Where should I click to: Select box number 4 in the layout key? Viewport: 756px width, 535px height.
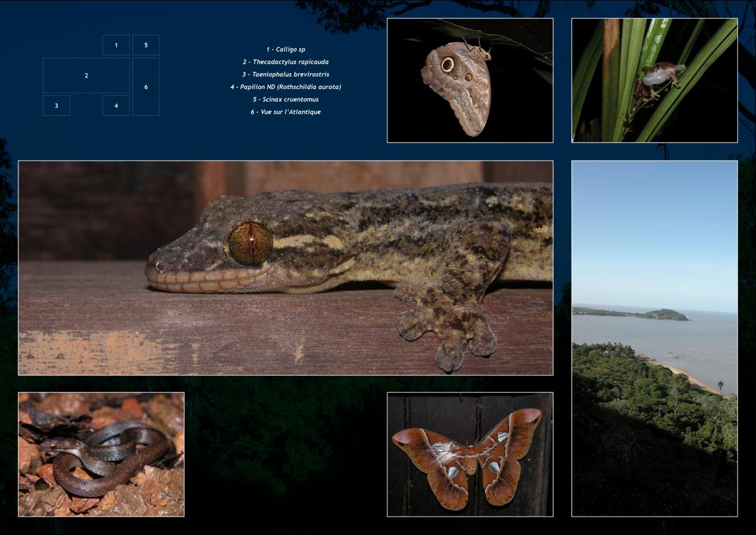pos(116,105)
